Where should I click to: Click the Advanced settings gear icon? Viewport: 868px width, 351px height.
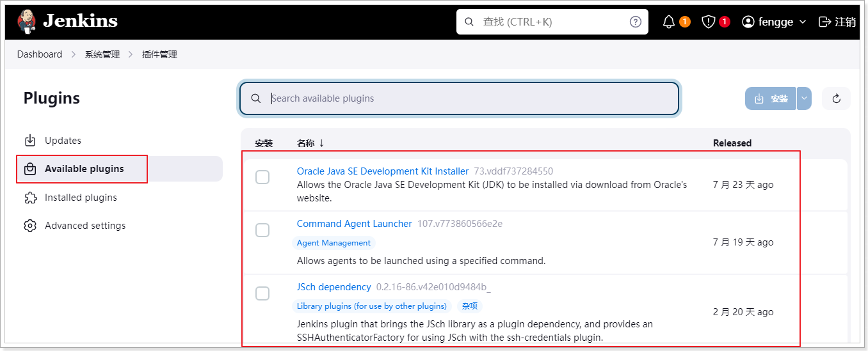[30, 226]
